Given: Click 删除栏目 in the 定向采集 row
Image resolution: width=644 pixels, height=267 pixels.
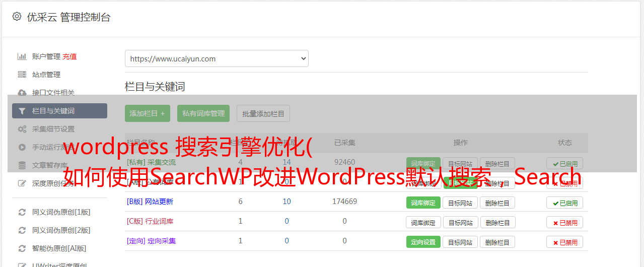Looking at the screenshot, I should pyautogui.click(x=497, y=242).
